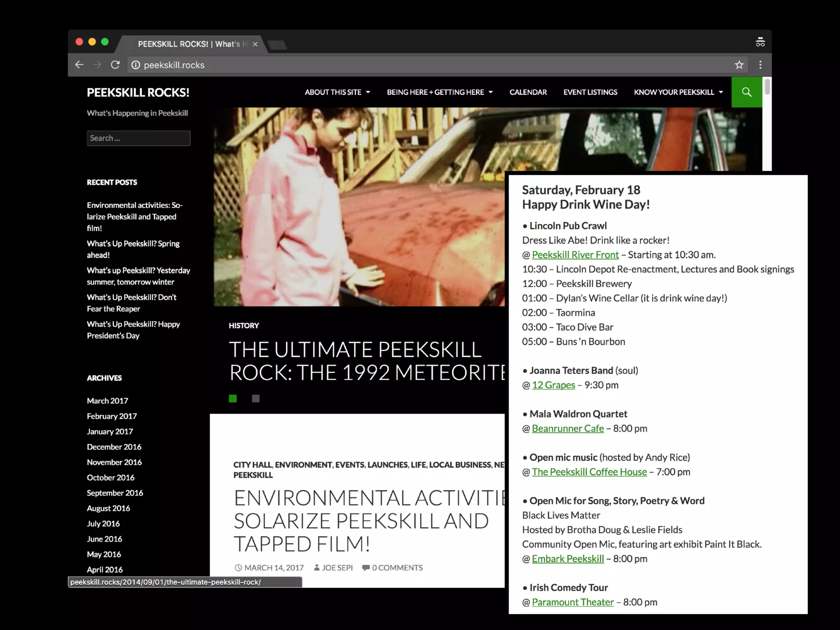Close the PEEKSKILL ROCKS browser tab

pos(255,44)
